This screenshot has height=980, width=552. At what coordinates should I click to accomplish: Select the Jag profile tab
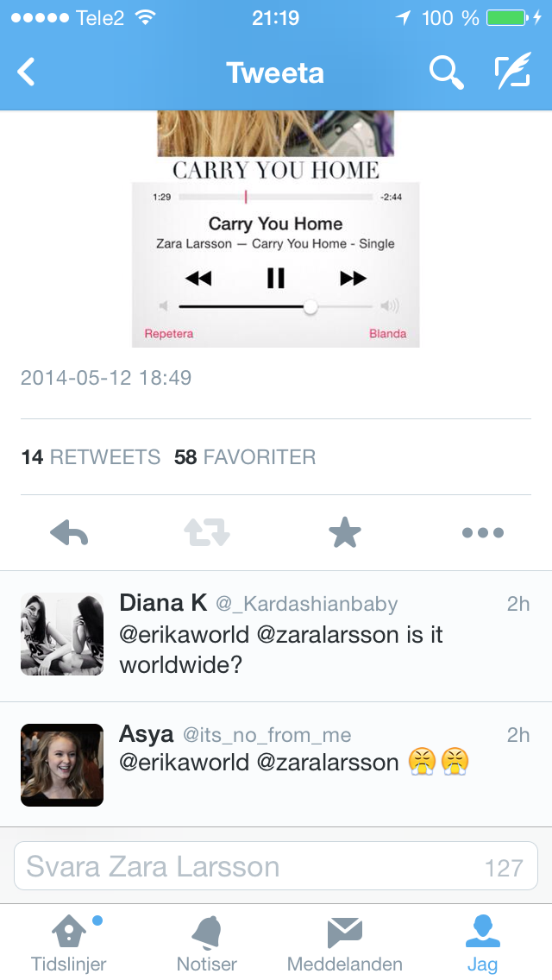(483, 942)
